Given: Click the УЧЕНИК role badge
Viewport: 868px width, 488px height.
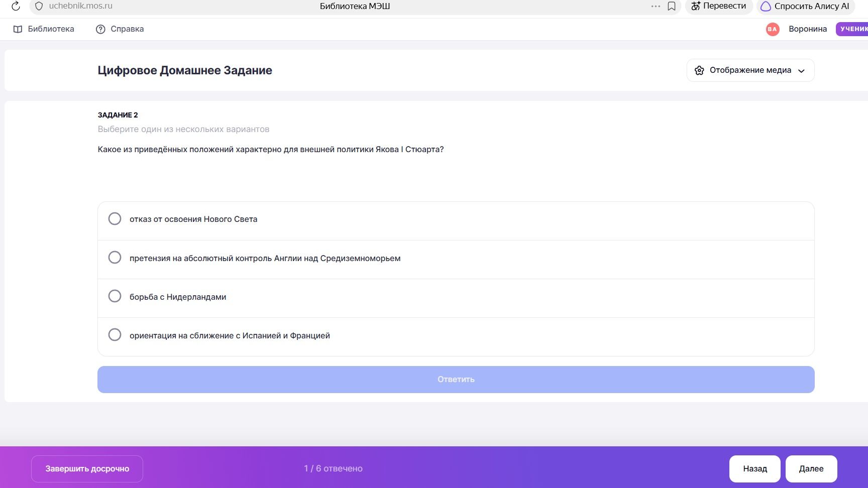Looking at the screenshot, I should [852, 29].
